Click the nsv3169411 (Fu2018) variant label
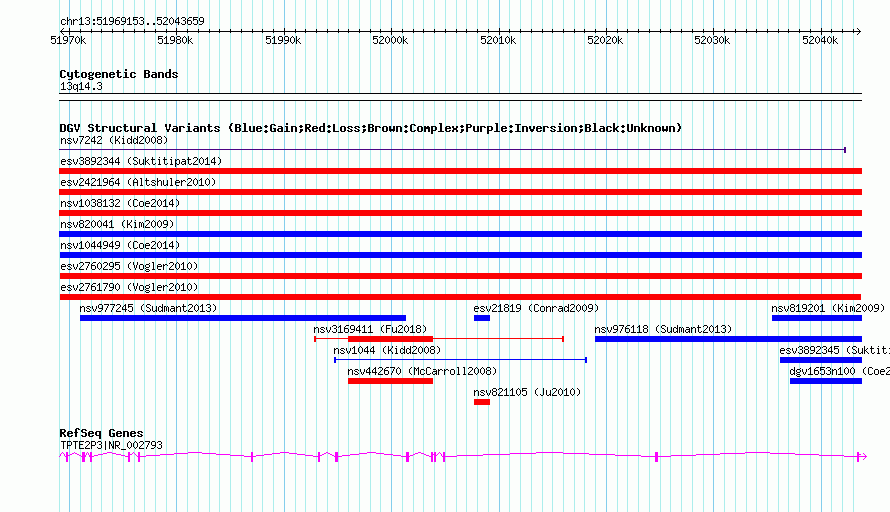890x512 pixels. pyautogui.click(x=370, y=329)
